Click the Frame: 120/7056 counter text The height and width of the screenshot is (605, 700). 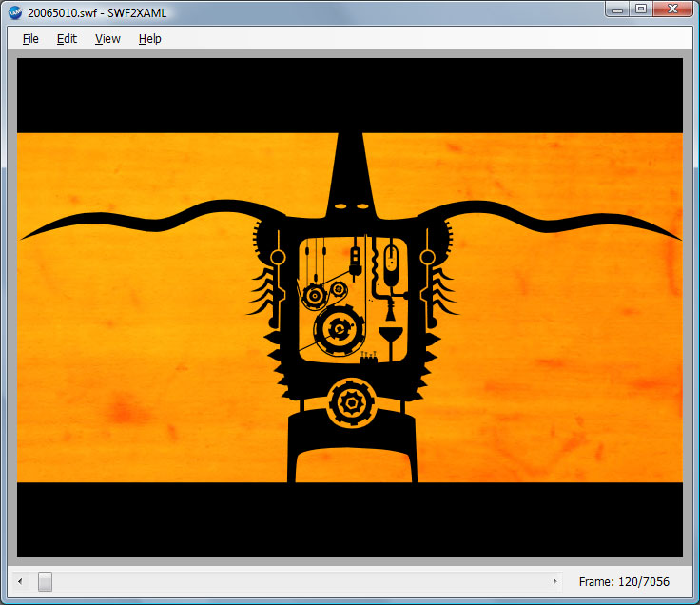coord(624,582)
